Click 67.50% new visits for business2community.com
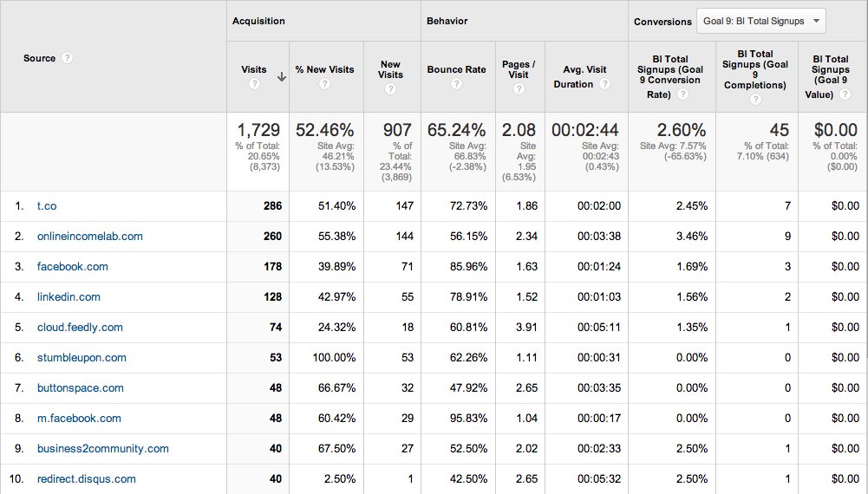Image resolution: width=868 pixels, height=494 pixels. (336, 449)
